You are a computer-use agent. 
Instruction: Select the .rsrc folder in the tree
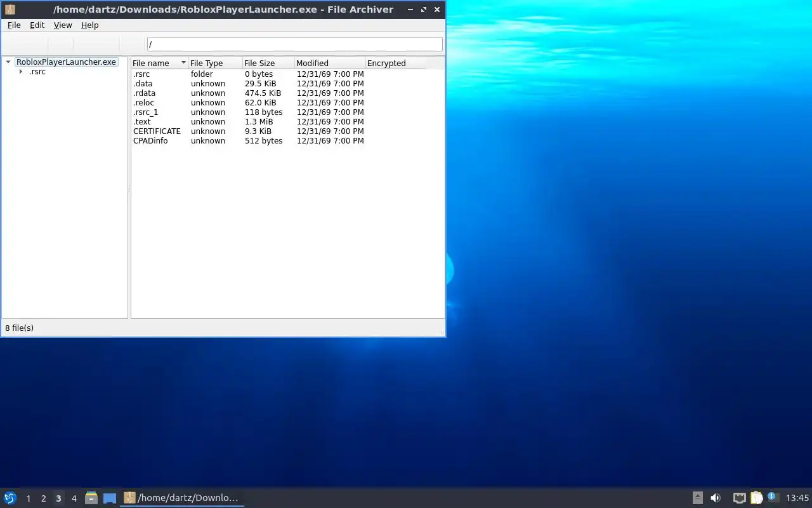coord(37,72)
